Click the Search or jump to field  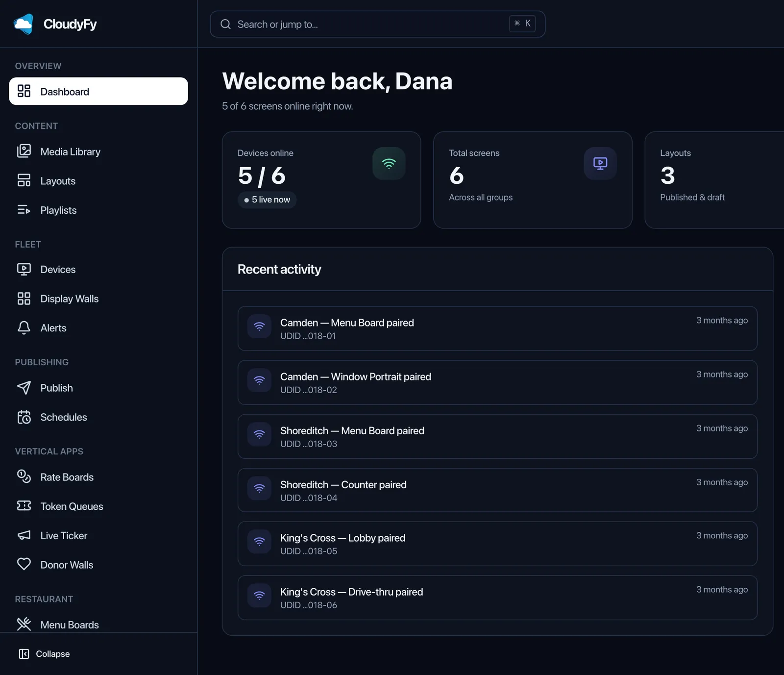(x=377, y=24)
